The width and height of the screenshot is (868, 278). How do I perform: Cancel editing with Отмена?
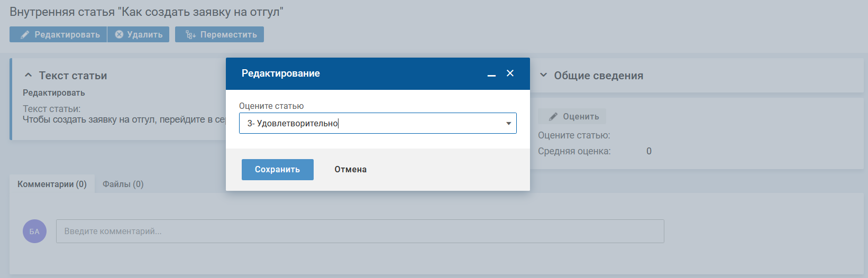point(351,170)
